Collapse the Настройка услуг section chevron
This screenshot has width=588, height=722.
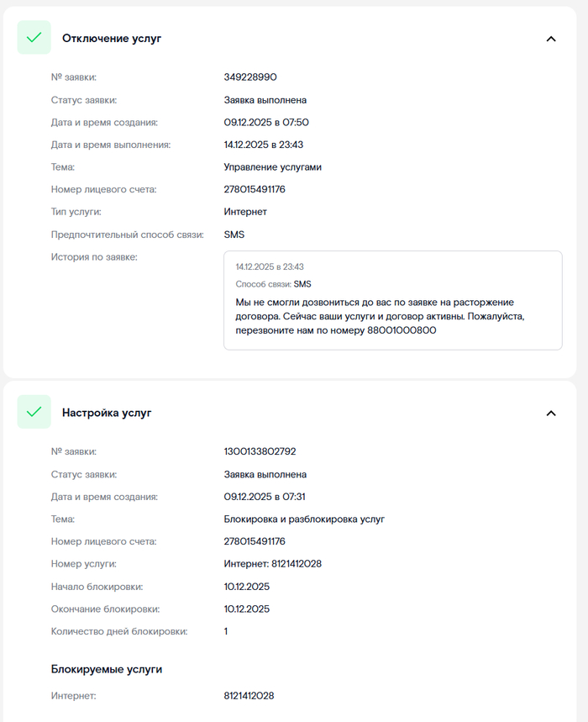click(551, 414)
